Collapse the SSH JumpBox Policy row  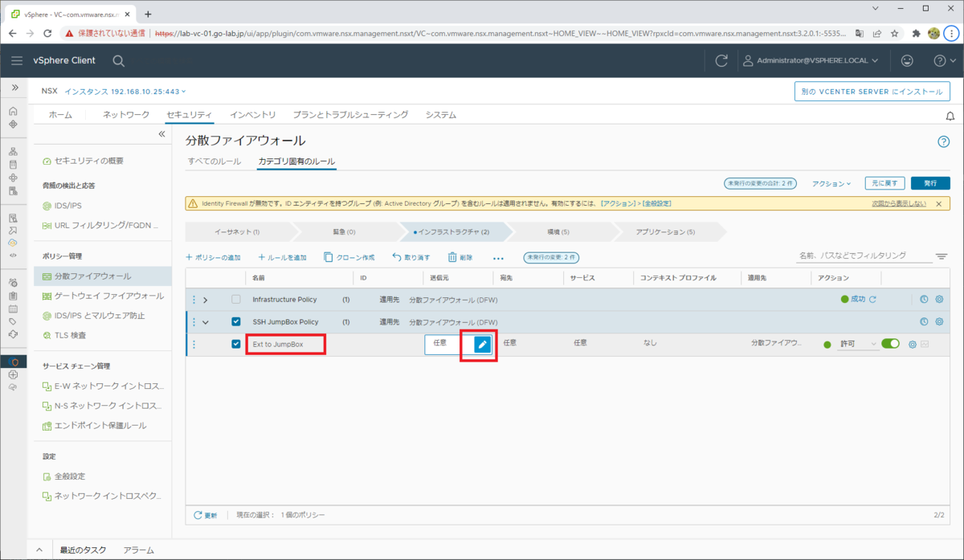tap(206, 322)
